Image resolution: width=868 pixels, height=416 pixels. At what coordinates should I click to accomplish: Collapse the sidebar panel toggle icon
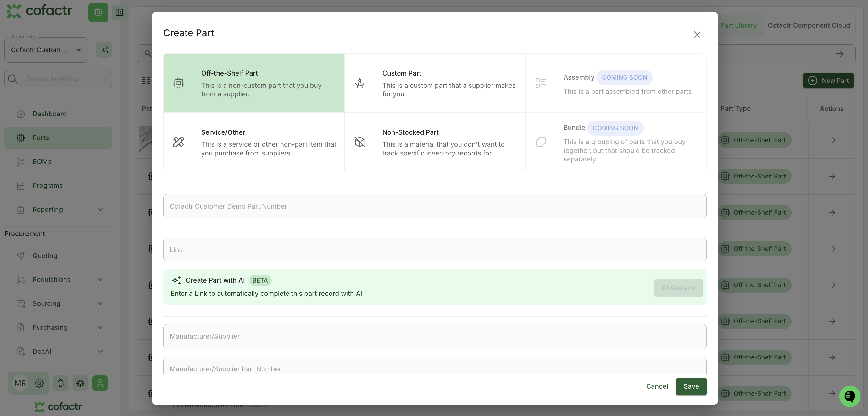tap(119, 13)
